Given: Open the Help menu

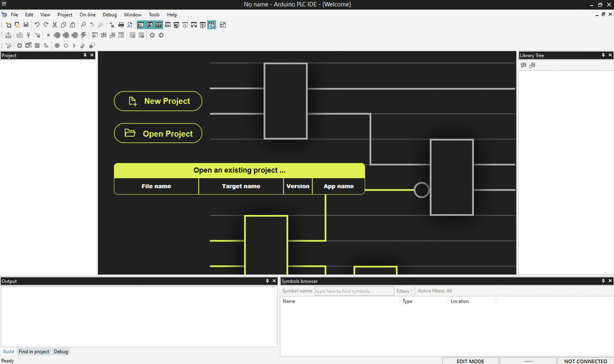Looking at the screenshot, I should [172, 15].
